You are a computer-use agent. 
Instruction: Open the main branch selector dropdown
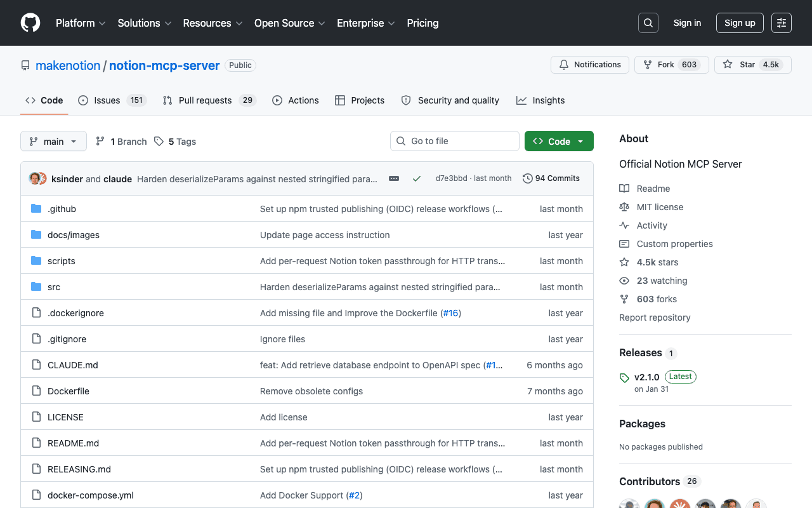[53, 141]
